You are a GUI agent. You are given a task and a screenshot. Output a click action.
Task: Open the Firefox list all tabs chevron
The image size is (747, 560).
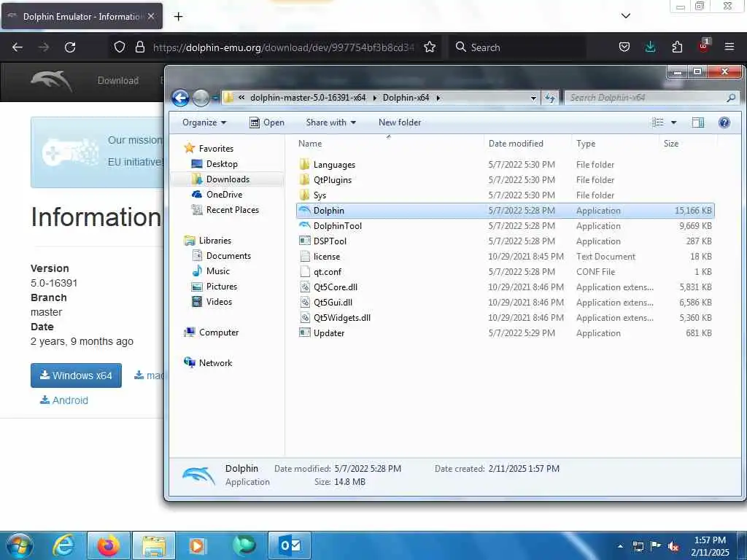(x=626, y=16)
